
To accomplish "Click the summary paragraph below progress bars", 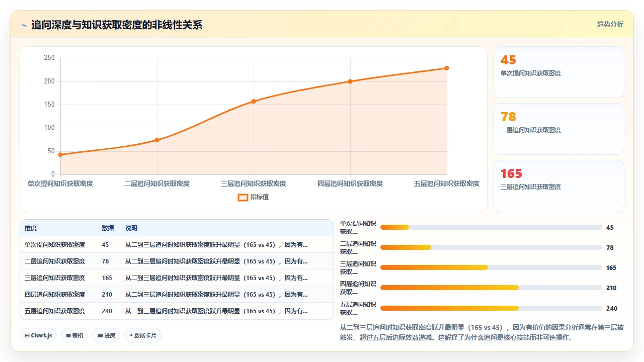I will click(x=482, y=332).
